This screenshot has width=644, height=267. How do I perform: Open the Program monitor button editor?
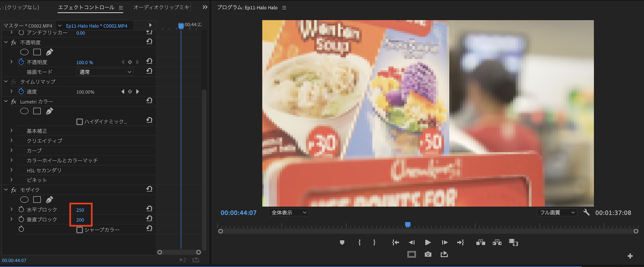coord(630,256)
